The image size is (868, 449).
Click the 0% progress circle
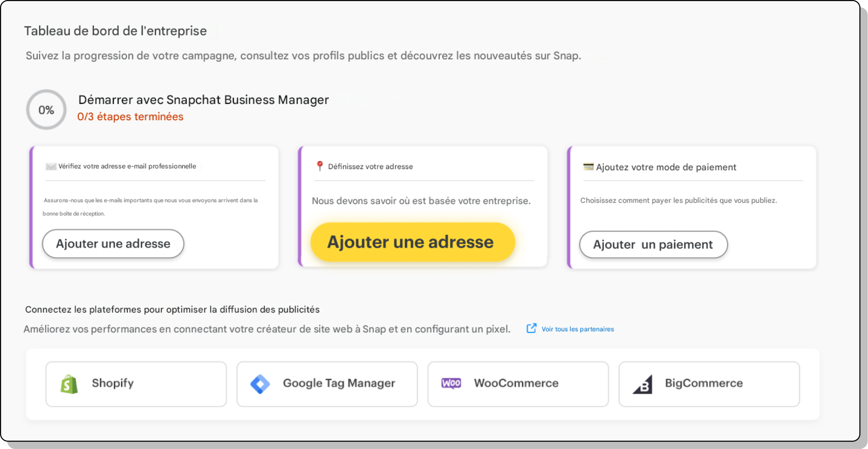[46, 110]
